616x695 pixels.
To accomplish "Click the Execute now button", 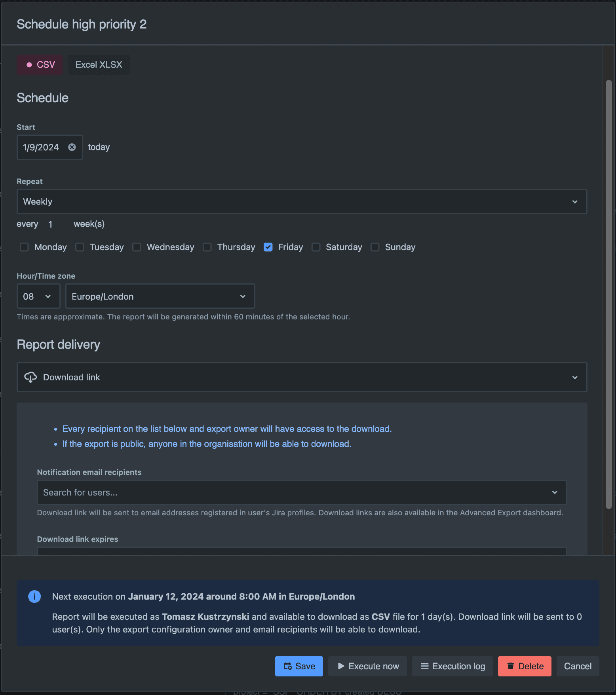I will 367,666.
